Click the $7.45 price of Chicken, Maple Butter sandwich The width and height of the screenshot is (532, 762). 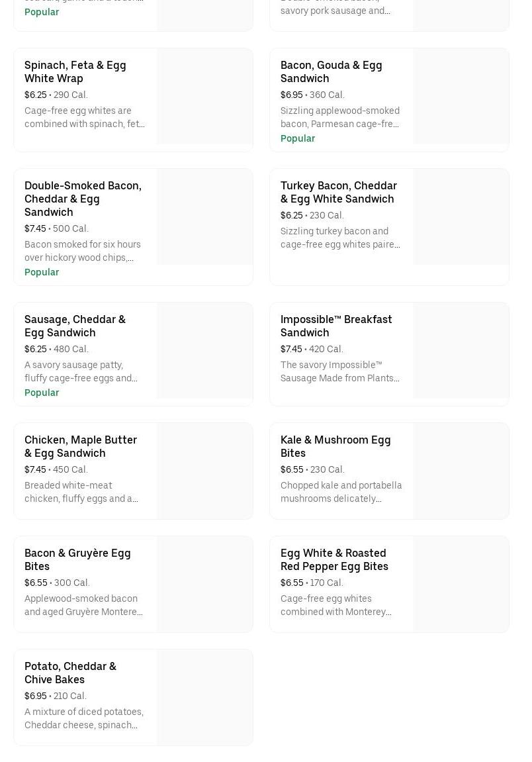[x=35, y=469]
